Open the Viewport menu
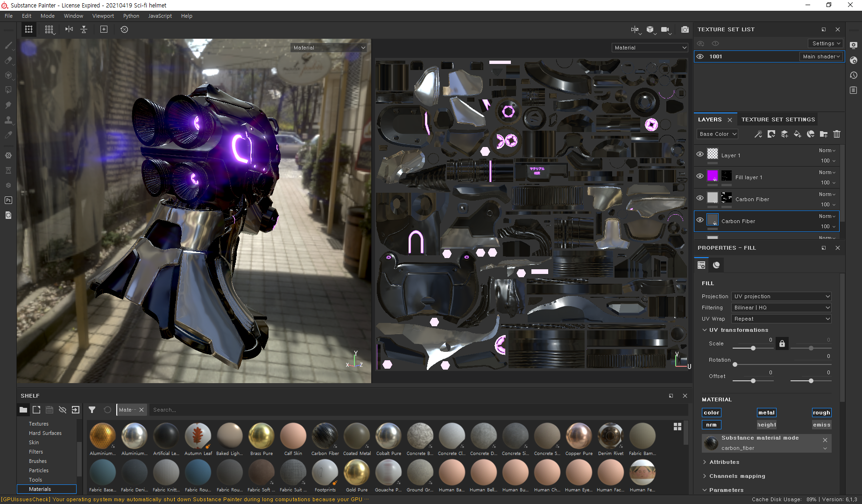 [x=103, y=16]
